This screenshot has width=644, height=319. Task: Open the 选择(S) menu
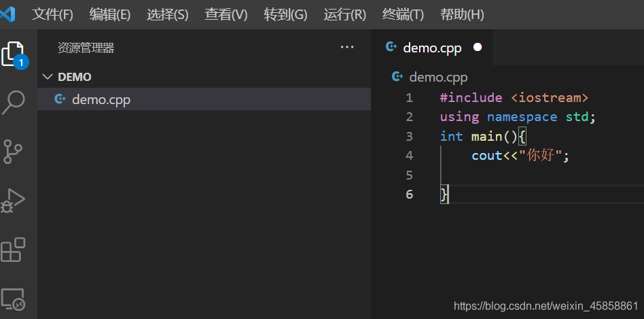pyautogui.click(x=168, y=15)
